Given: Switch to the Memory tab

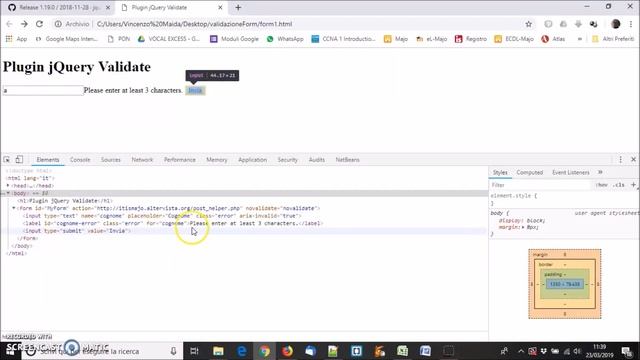Looking at the screenshot, I should pos(217,160).
